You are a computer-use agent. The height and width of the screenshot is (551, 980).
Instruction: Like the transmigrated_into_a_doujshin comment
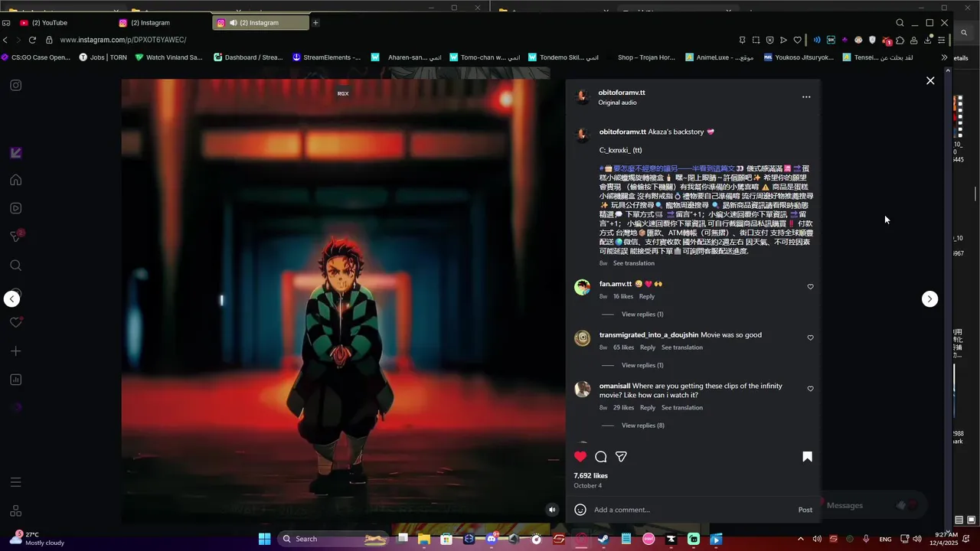810,337
